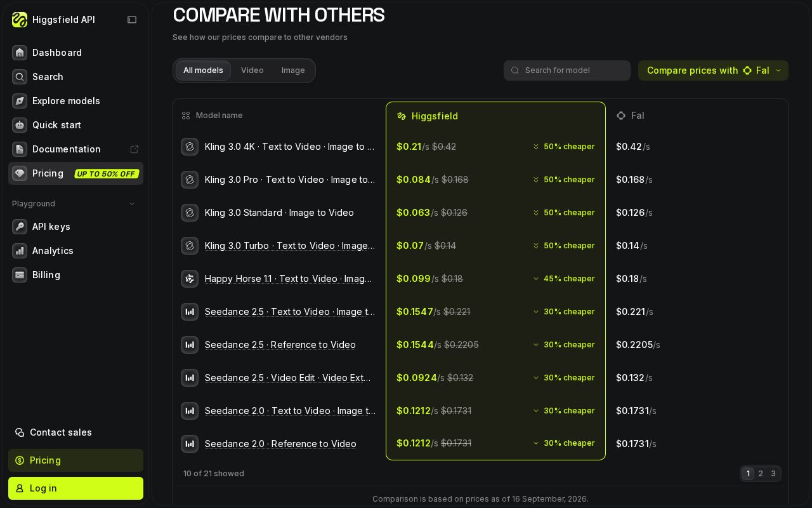Click the Billing card icon

pyautogui.click(x=20, y=275)
